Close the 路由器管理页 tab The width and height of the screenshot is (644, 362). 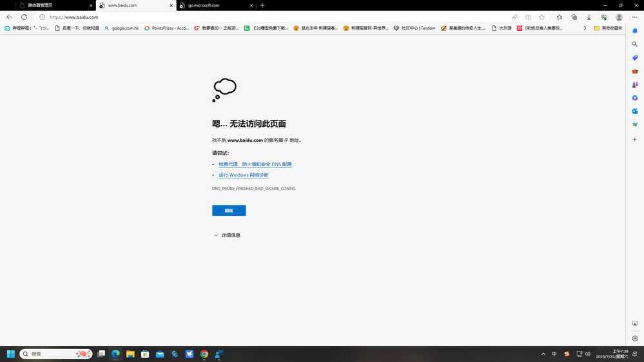point(91,5)
